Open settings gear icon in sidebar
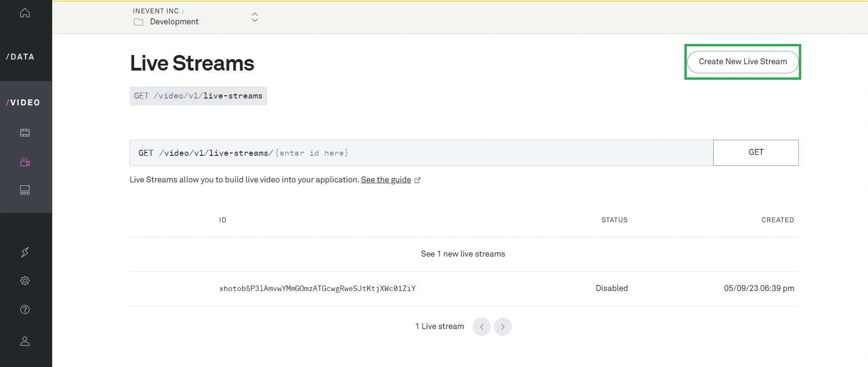868x367 pixels. [25, 280]
